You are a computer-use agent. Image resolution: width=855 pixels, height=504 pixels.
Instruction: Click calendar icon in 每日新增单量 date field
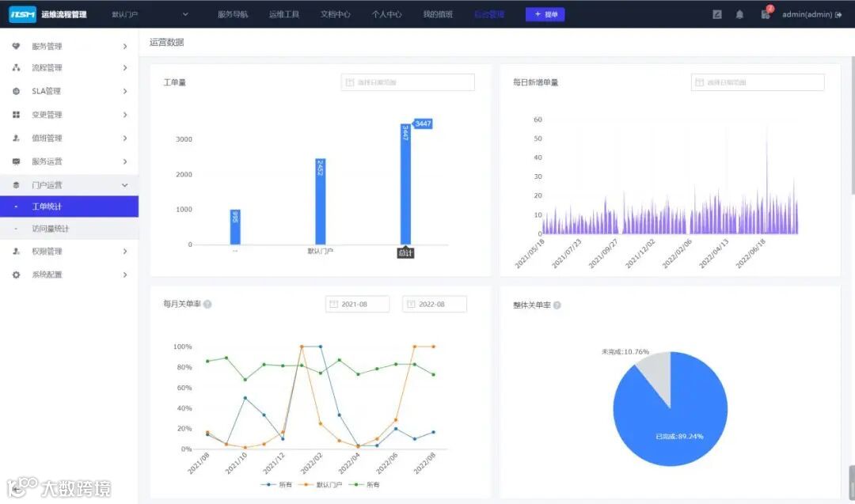point(700,82)
